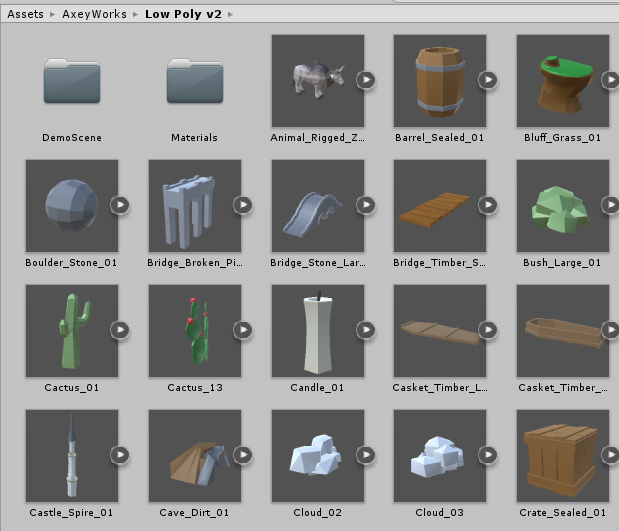Expand Crate_Sealed_01 sub-assets arrow

coord(611,455)
